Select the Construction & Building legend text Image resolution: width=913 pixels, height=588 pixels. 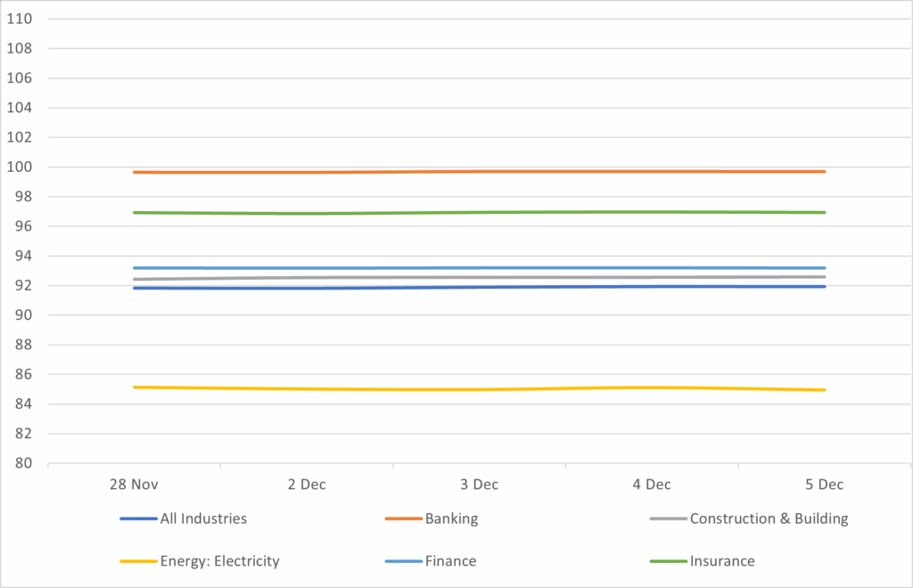(x=769, y=519)
